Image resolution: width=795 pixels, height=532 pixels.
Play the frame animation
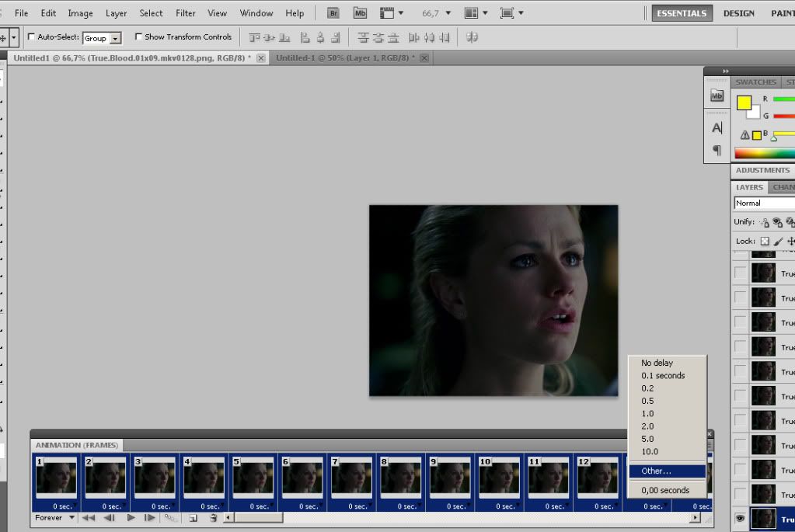(131, 518)
